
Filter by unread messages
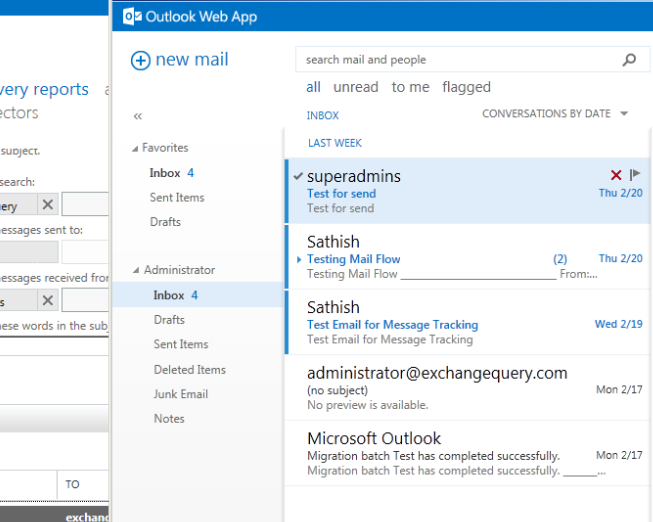coord(356,87)
